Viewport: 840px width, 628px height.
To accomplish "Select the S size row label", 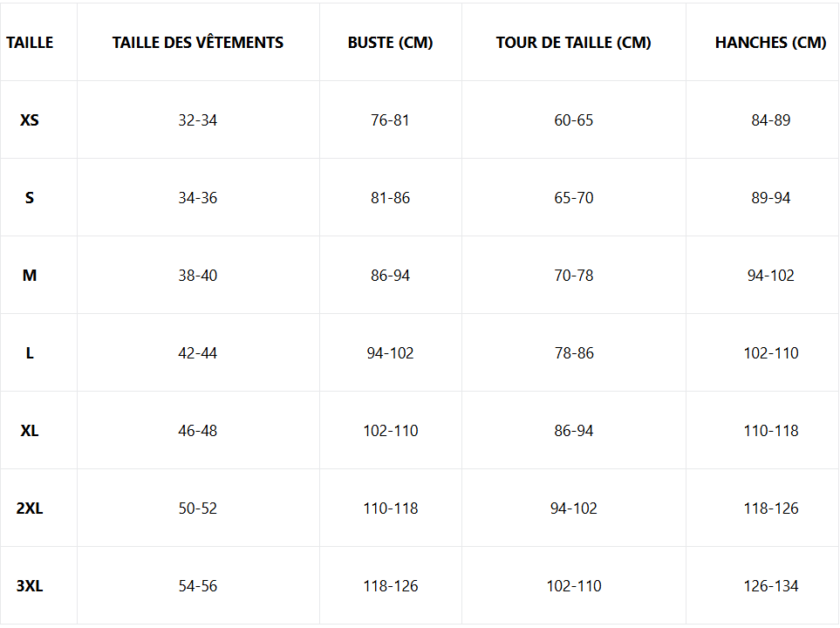I will click(x=30, y=198).
